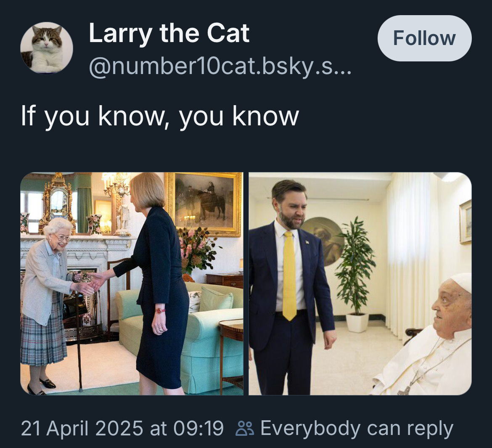The image size is (492, 448).
Task: Enlarge the image with the green sofa
Action: click(132, 284)
